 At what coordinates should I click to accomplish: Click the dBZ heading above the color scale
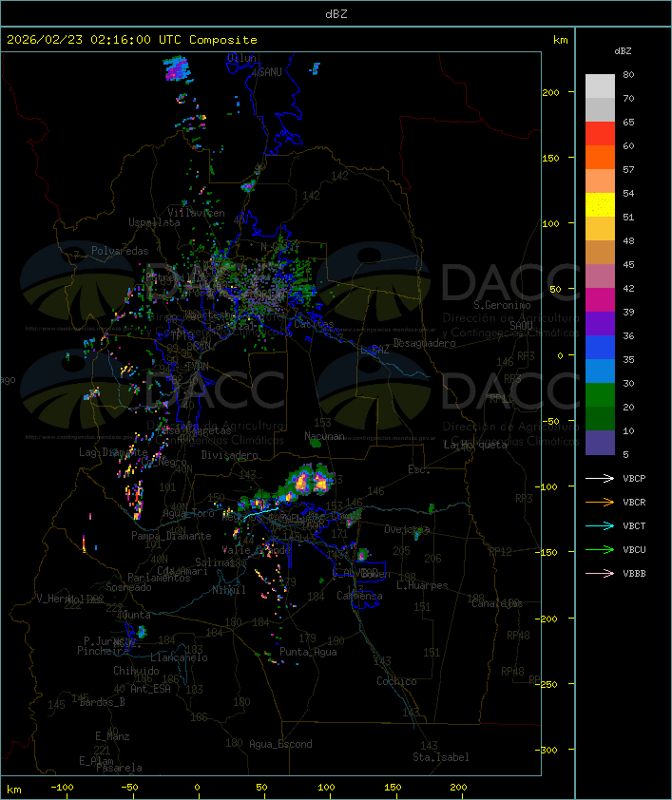click(x=623, y=51)
